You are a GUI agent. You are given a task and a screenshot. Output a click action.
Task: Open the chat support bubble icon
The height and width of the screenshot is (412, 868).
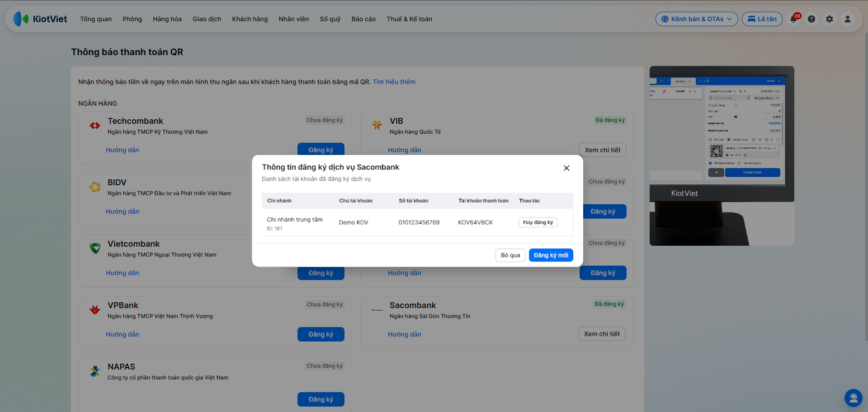pyautogui.click(x=854, y=398)
